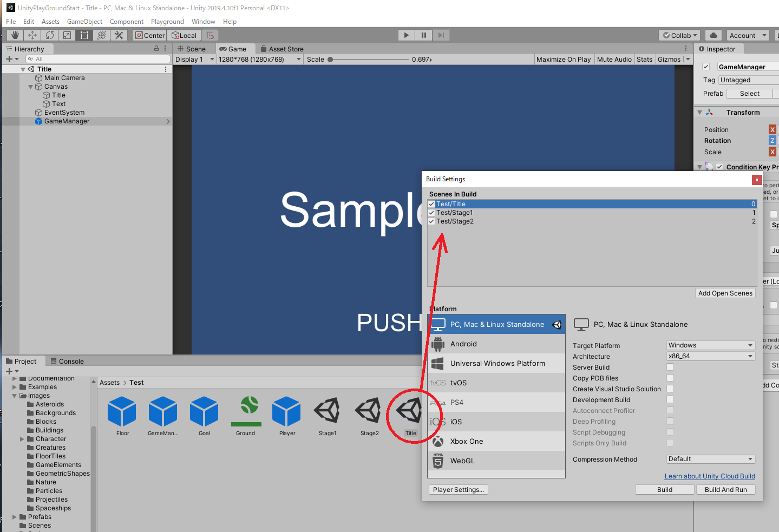Screen dimensions: 779x532
Task: Select the Goal prefab asset
Action: 204,416
